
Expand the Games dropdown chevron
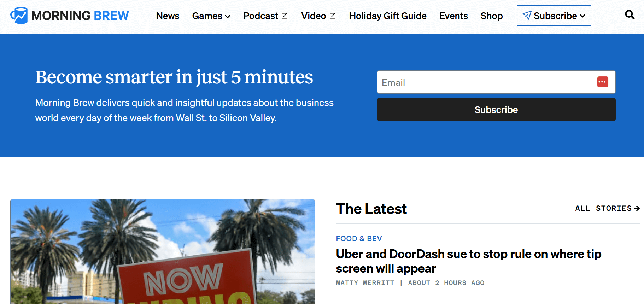coord(228,17)
